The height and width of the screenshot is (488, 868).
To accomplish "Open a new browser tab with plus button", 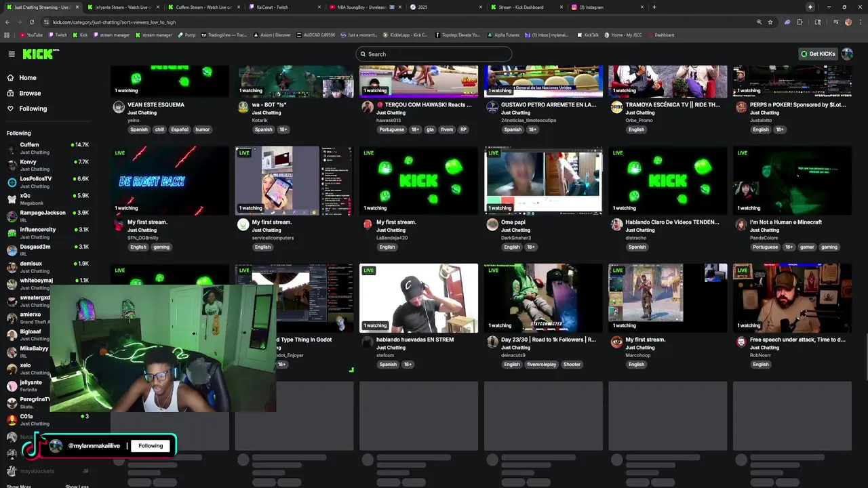I will click(x=654, y=7).
